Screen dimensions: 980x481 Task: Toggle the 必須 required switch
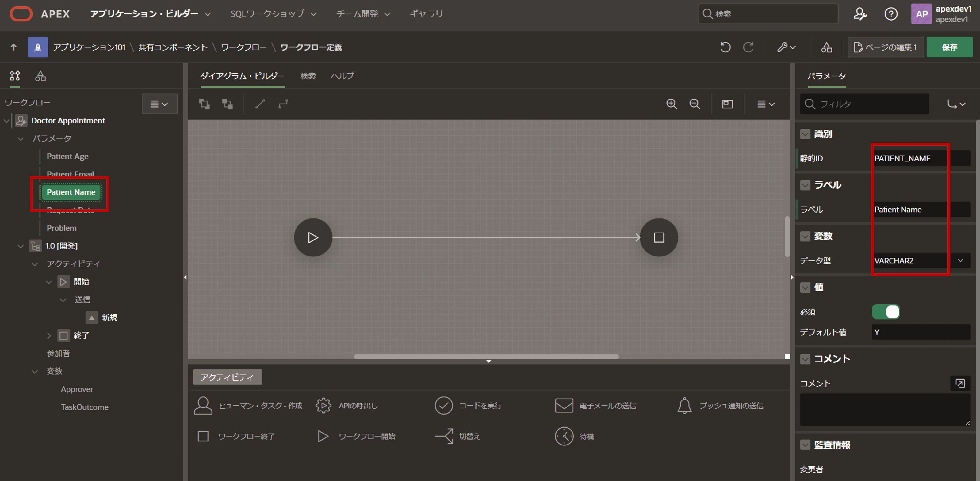(x=886, y=312)
